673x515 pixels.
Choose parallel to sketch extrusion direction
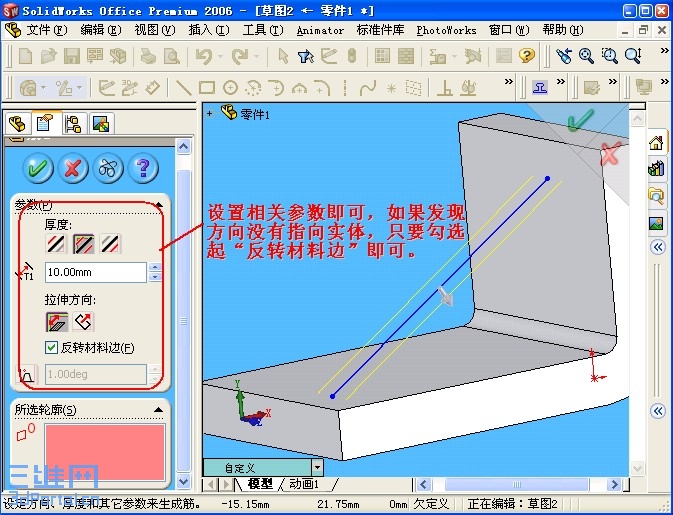coord(57,322)
